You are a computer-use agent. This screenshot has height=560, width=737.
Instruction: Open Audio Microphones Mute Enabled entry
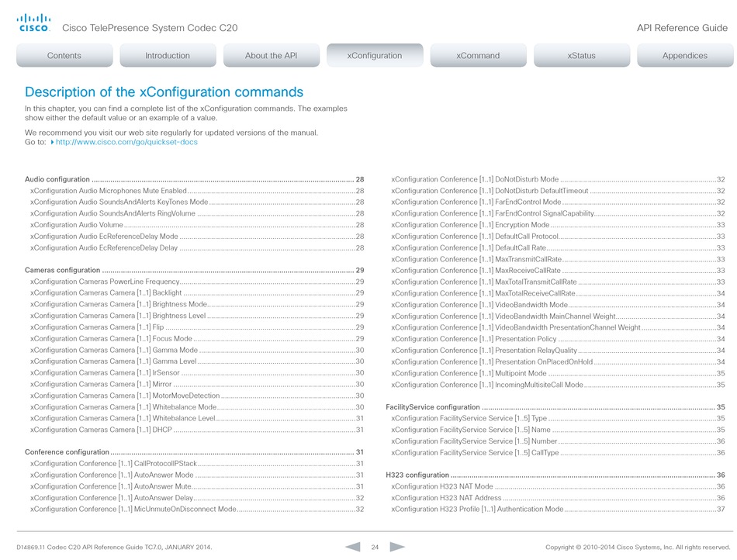coord(197,191)
